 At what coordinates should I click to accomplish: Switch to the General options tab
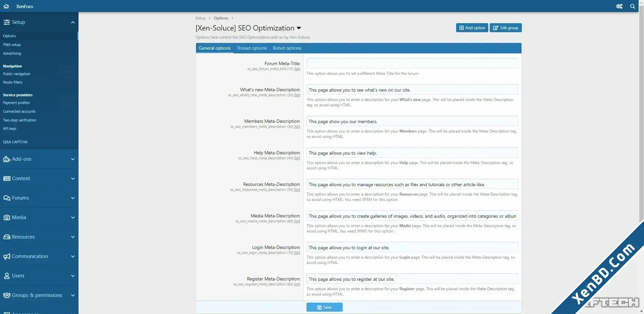(x=215, y=48)
